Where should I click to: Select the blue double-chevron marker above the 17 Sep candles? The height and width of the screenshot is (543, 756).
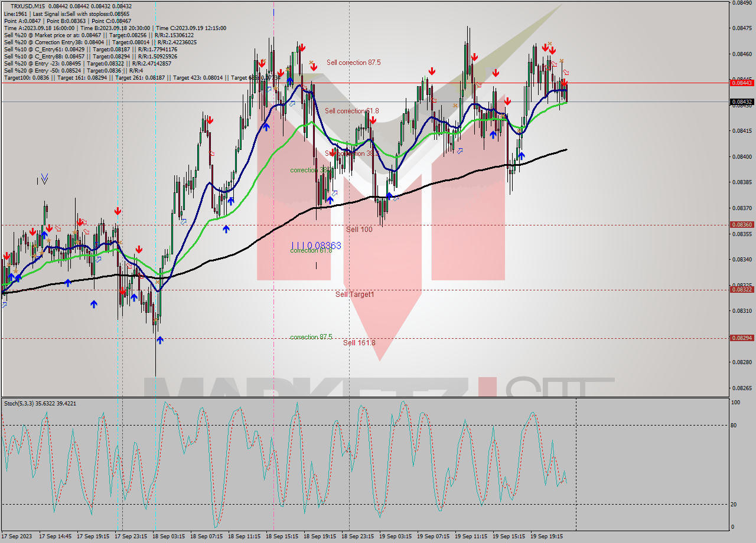point(44,178)
